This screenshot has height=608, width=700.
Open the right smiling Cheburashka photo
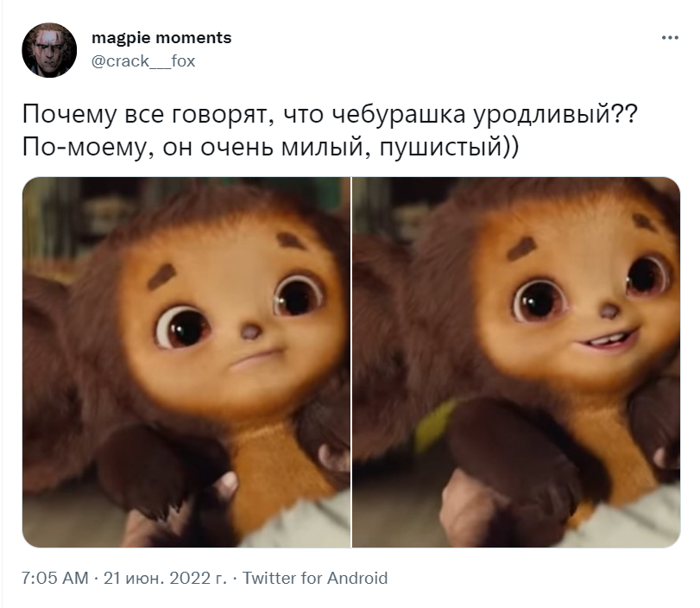pos(516,363)
